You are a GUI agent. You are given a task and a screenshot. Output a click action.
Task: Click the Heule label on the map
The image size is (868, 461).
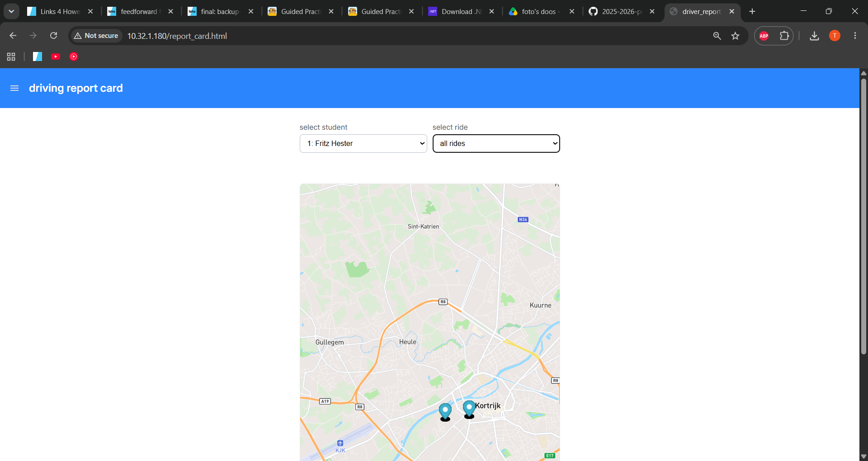(407, 342)
